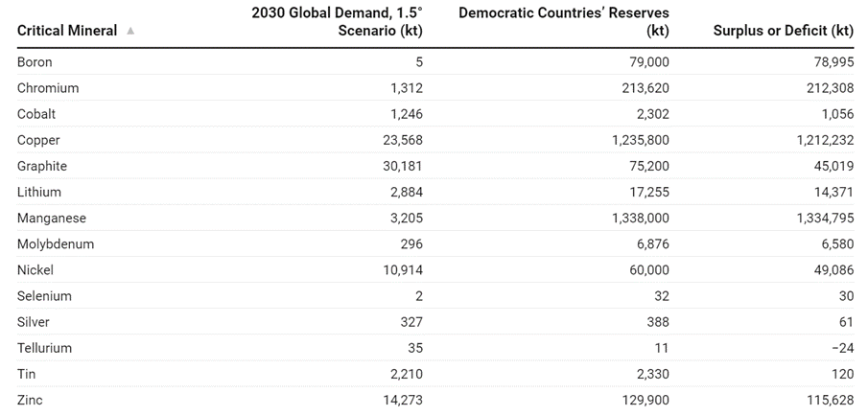868x416 pixels.
Task: Select Nickel's reserves value 60,000
Action: (646, 269)
